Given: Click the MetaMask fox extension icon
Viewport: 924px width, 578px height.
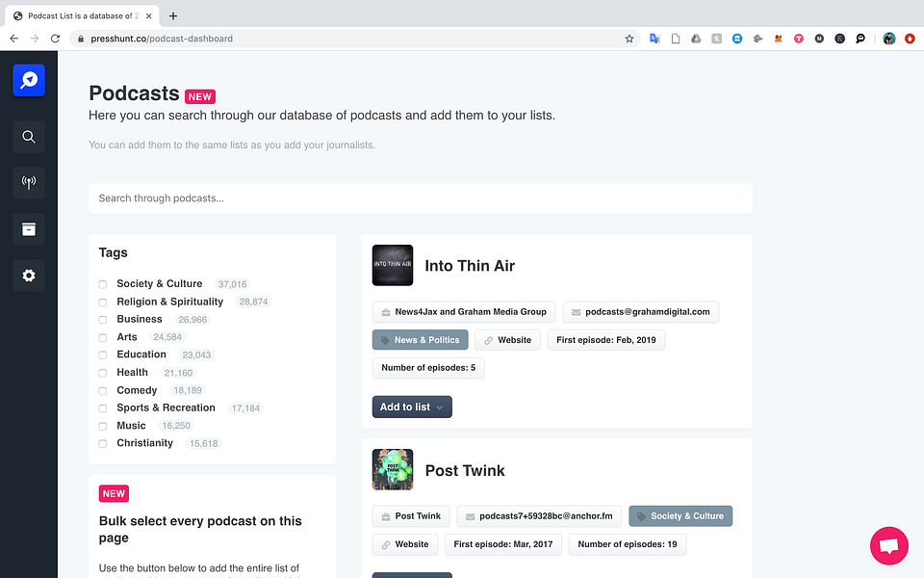Looking at the screenshot, I should pyautogui.click(x=779, y=39).
